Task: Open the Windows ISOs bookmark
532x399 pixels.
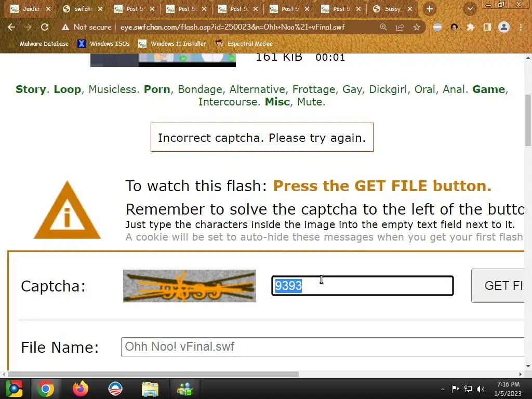Action: pyautogui.click(x=103, y=44)
